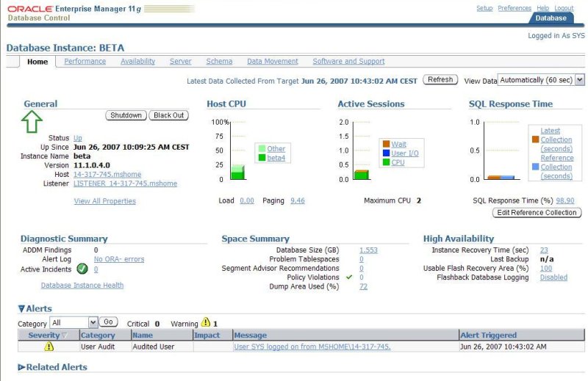Screen dimensions: 588x381
Task: Click the Version 11.1.0.4.0 value
Action: [92, 165]
